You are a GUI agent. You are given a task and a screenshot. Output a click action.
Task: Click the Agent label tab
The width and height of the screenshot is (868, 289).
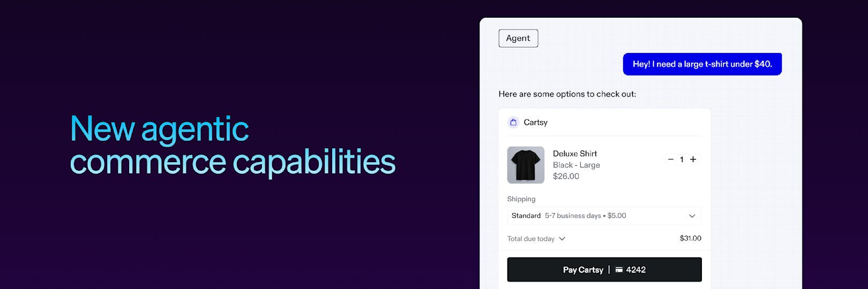tap(518, 38)
